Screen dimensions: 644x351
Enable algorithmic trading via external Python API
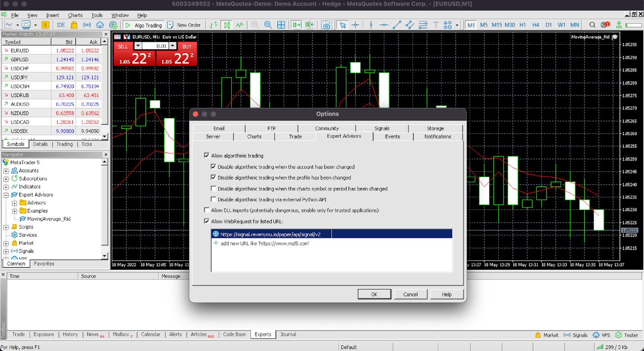pyautogui.click(x=213, y=199)
